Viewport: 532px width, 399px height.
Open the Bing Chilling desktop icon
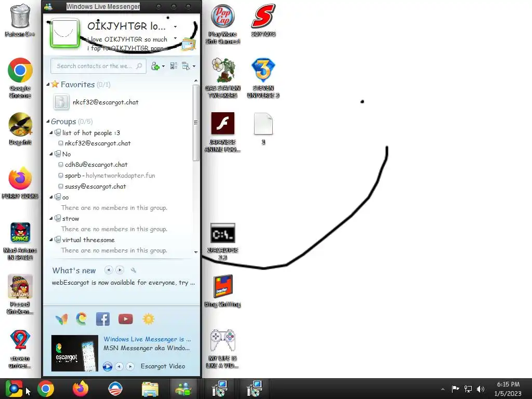coord(222,291)
